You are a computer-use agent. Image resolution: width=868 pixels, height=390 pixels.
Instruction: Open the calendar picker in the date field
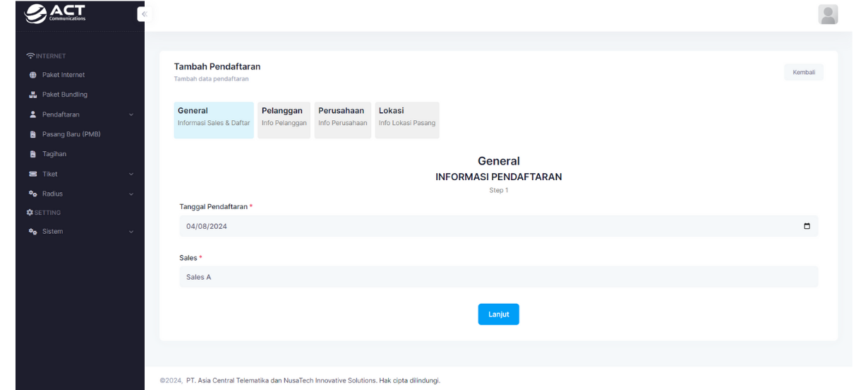[x=807, y=226]
